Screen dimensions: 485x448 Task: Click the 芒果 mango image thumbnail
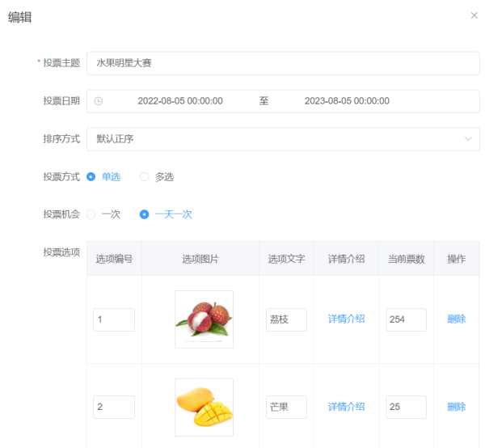tap(205, 407)
